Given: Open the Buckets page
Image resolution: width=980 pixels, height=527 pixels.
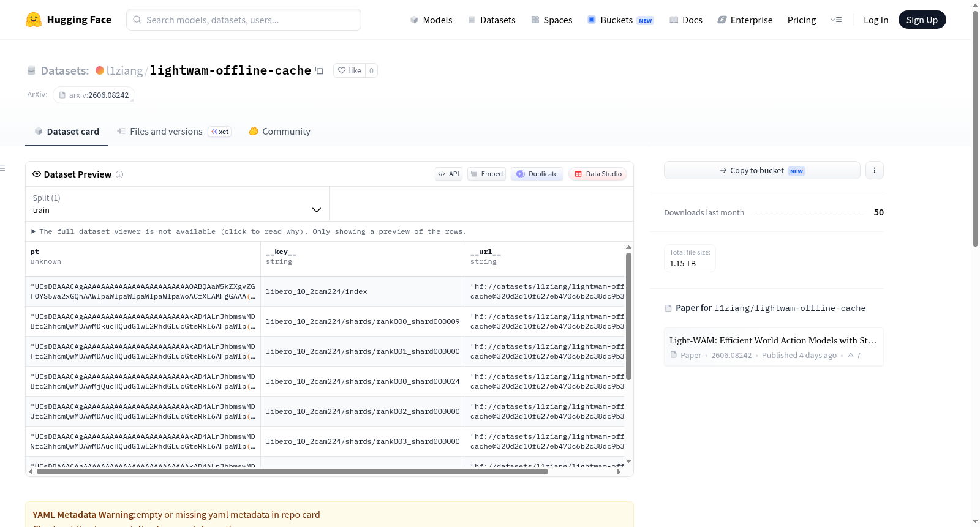Looking at the screenshot, I should tap(620, 20).
